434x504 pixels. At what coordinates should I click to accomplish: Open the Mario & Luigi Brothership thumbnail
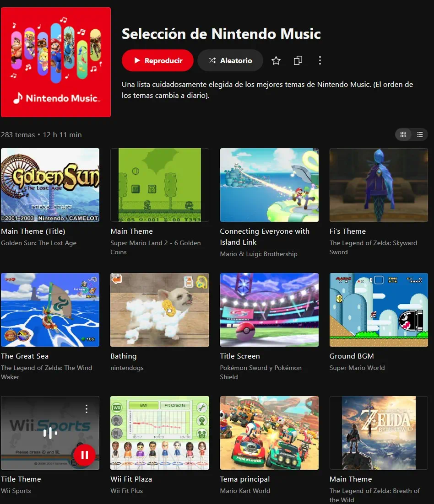pyautogui.click(x=269, y=185)
